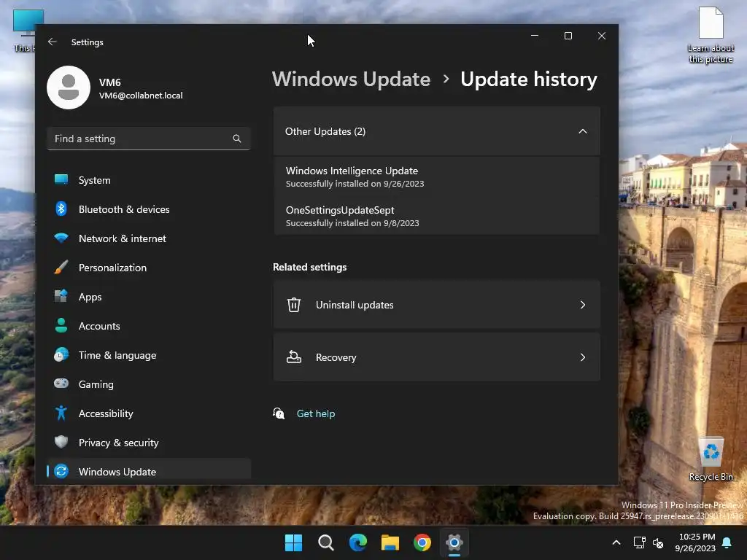747x560 pixels.
Task: Open Accessibility settings
Action: tap(149, 413)
